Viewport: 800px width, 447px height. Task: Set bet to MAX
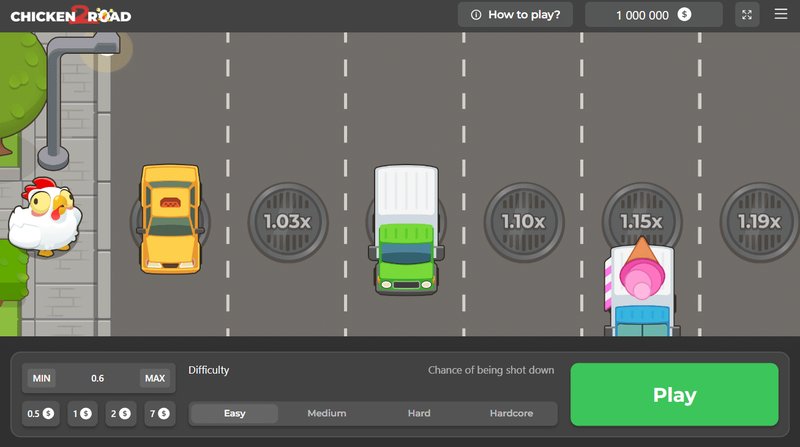154,378
